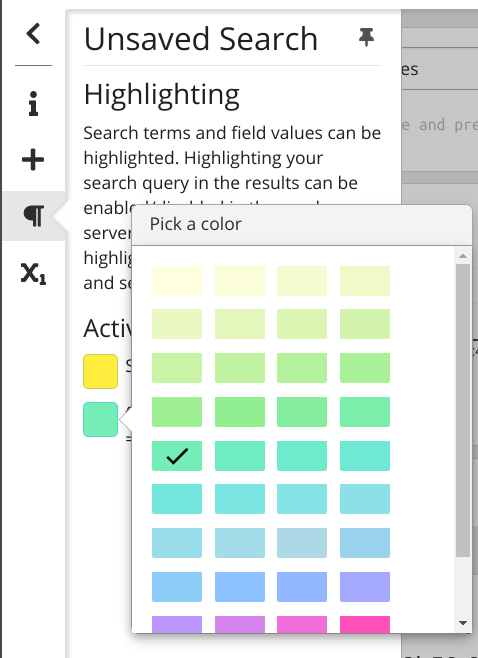Open the Create plus section in sidebar
478x658 pixels.
33,160
